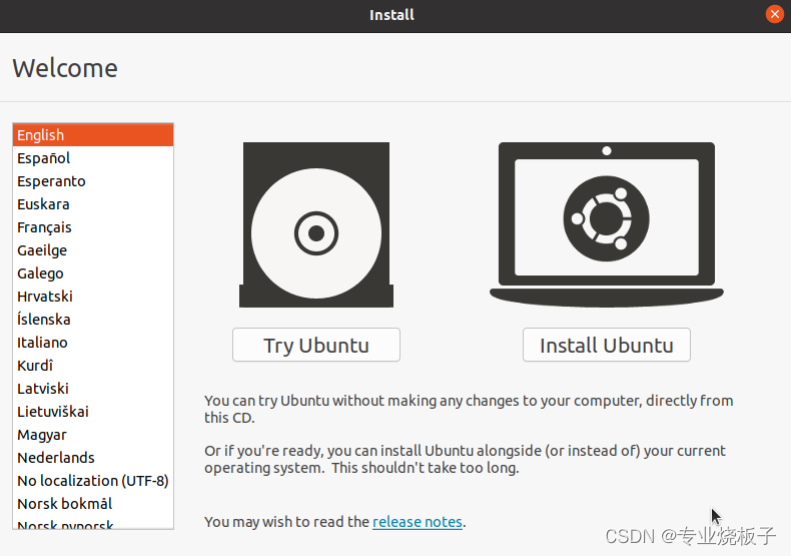The image size is (791, 556).
Task: Pick No localization (UTF-8) option
Action: click(93, 481)
